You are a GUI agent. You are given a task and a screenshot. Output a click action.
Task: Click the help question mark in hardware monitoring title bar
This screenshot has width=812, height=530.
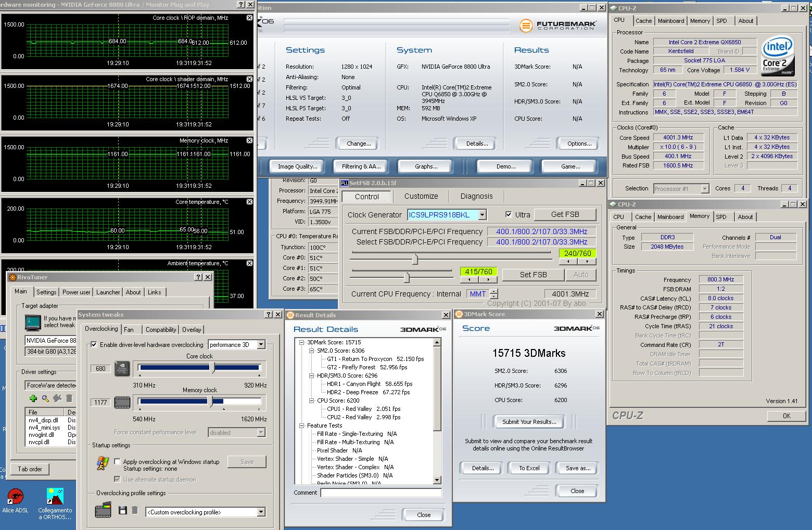pyautogui.click(x=240, y=4)
